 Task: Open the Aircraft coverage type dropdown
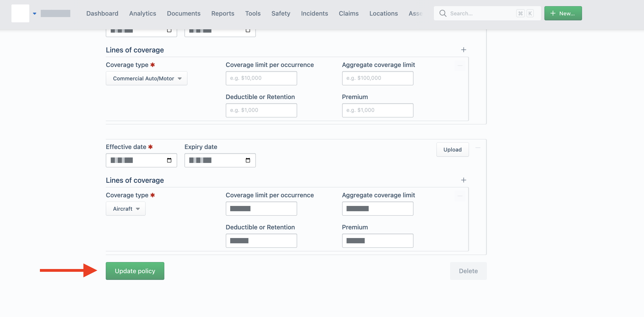(x=126, y=209)
